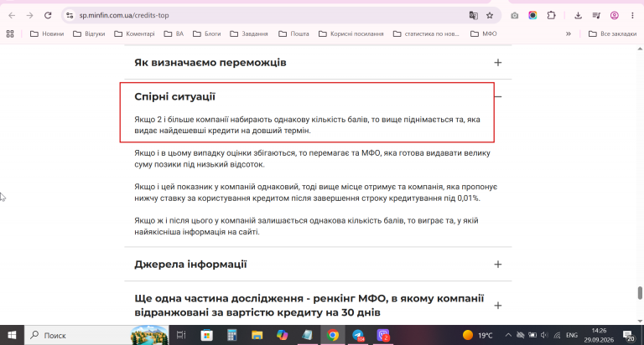Viewport: 644px width, 345px height.
Task: Open the Корисні посилання bookmark folder
Action: coord(351,33)
